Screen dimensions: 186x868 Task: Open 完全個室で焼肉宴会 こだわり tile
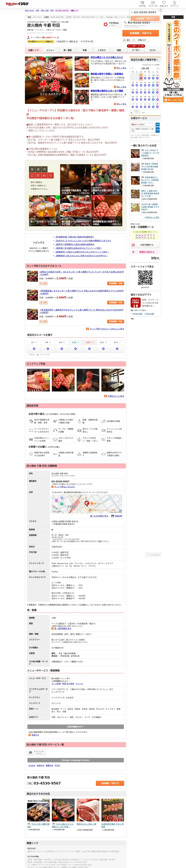[76, 180]
